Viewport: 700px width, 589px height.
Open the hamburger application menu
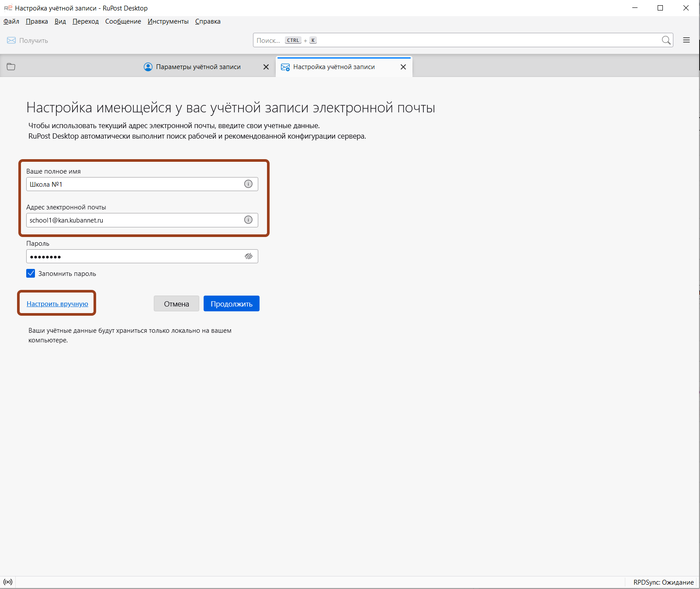(x=686, y=40)
